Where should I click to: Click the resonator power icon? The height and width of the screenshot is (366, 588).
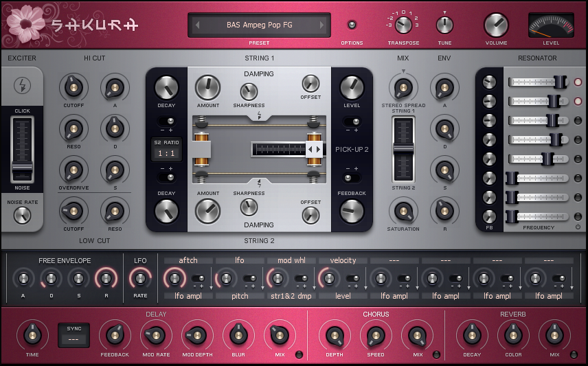click(x=578, y=227)
